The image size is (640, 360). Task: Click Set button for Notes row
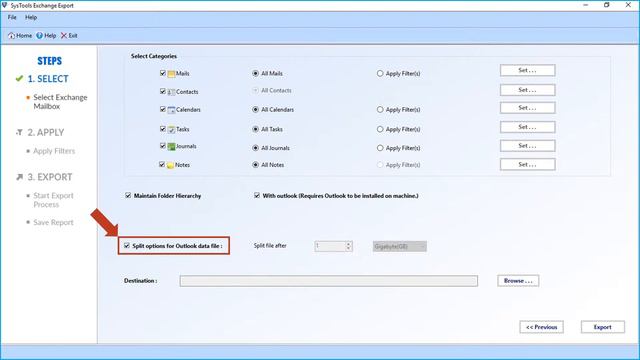527,164
